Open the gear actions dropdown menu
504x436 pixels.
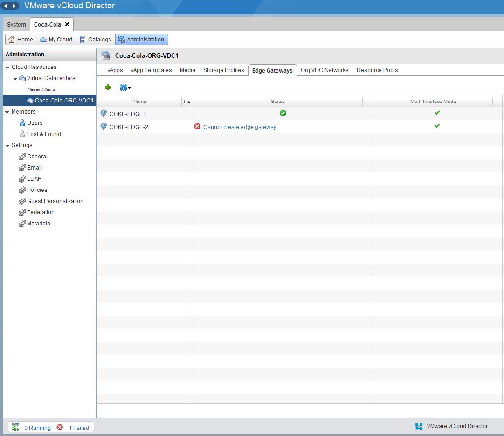click(125, 87)
